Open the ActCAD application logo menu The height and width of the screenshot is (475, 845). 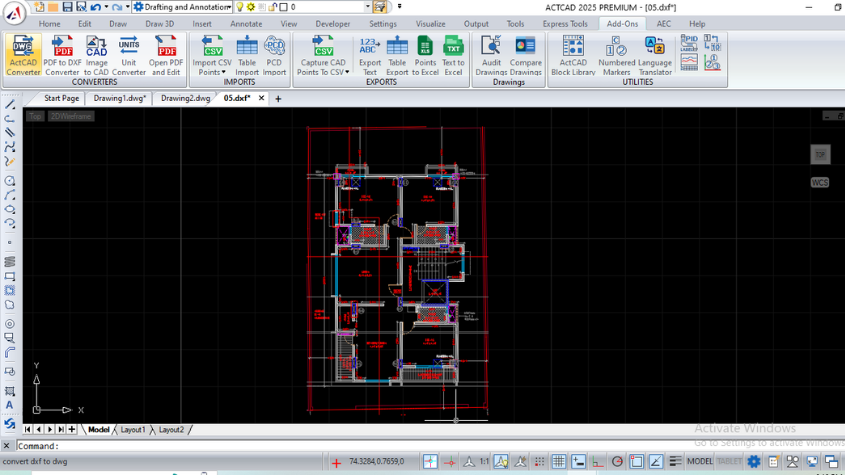[15, 13]
